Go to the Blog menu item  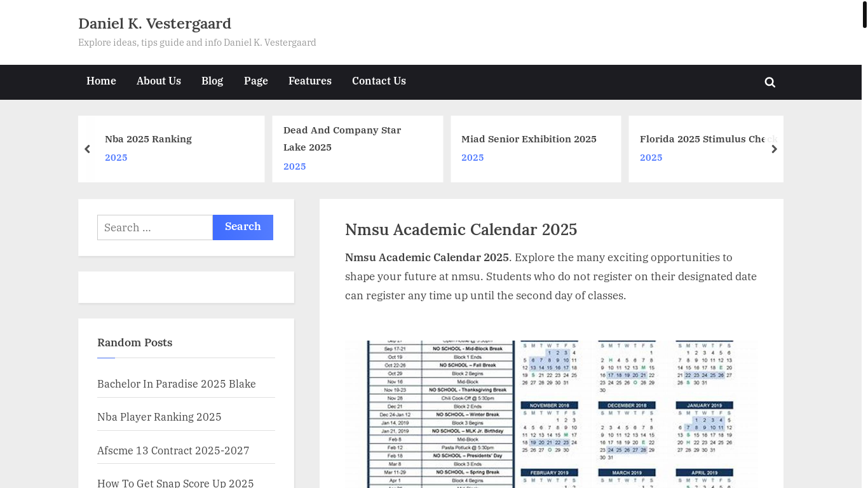(x=212, y=81)
